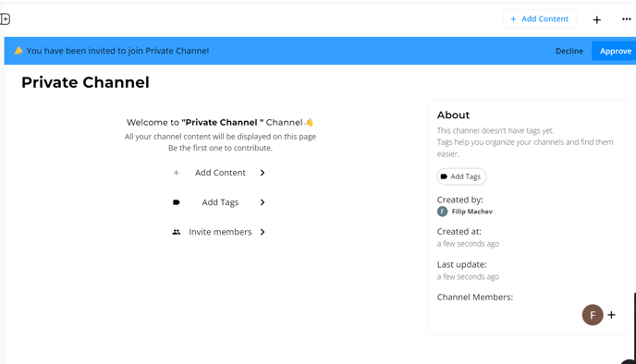Screen dimensions: 636x364
Task: Click the Add Content button in header
Action: (540, 19)
